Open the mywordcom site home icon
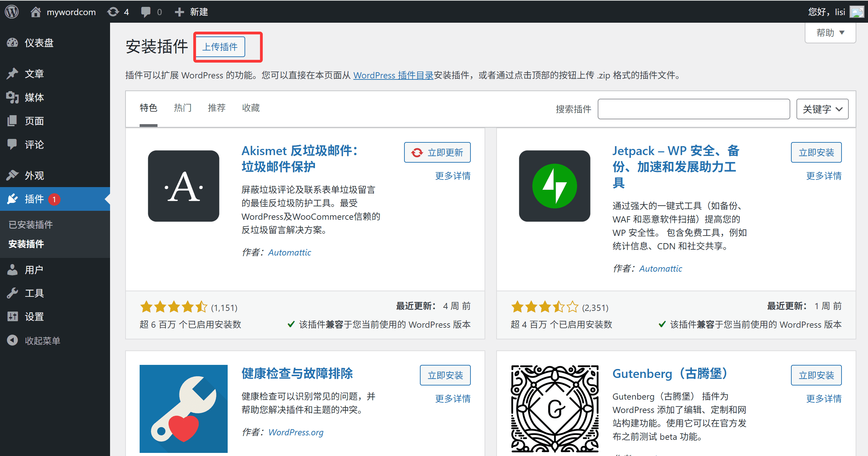 click(x=36, y=12)
